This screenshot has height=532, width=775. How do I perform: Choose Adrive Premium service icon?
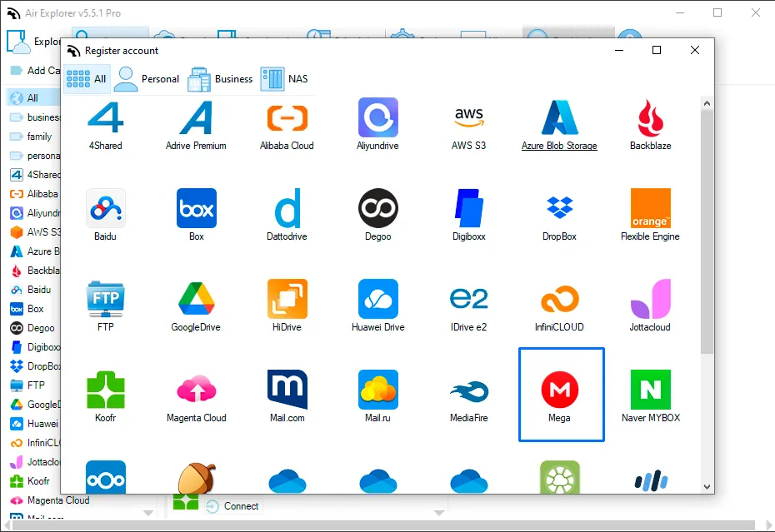[x=196, y=117]
